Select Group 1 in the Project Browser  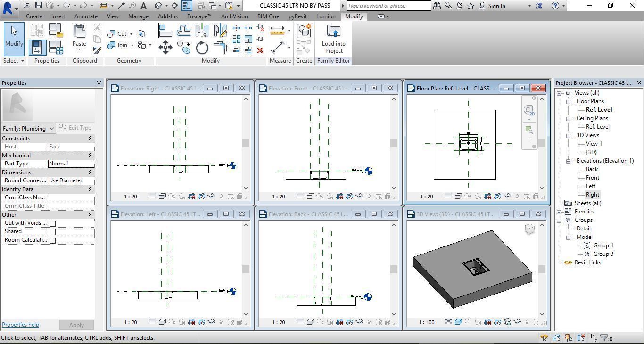603,246
